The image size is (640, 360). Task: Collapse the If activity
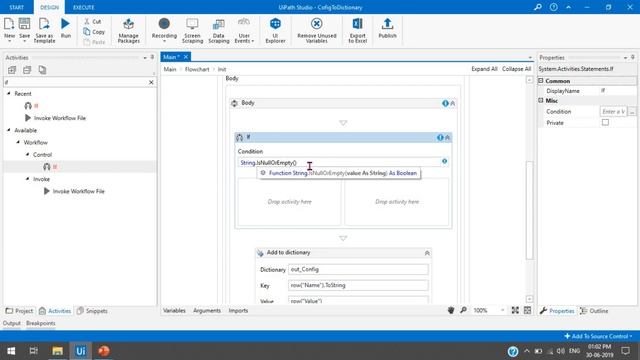(x=447, y=138)
